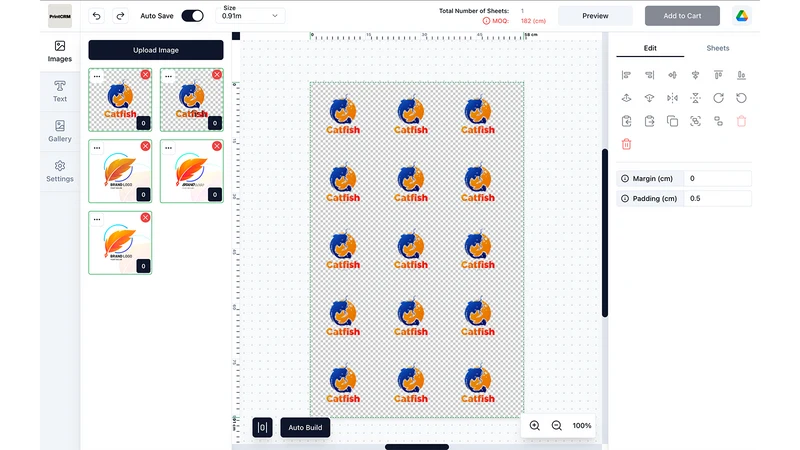Duplicate selection with overlapping squares icon
800x450 pixels.
click(x=672, y=121)
